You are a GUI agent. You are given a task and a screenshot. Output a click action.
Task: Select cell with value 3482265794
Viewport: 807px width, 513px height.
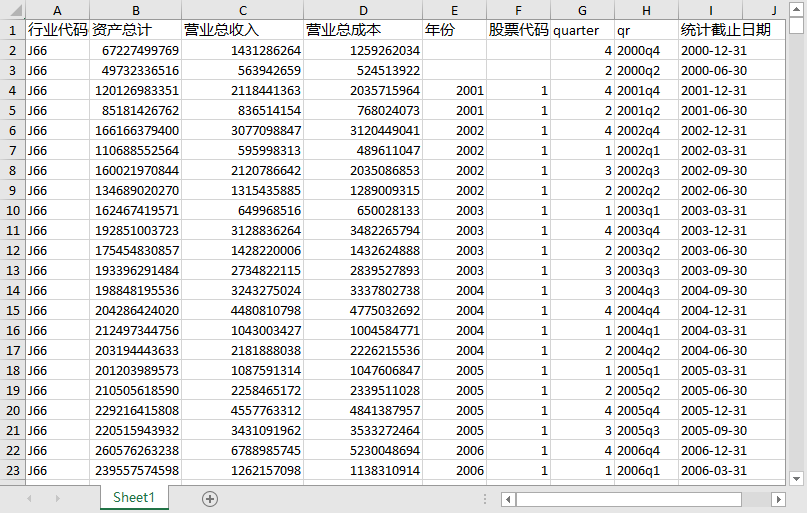(x=363, y=231)
